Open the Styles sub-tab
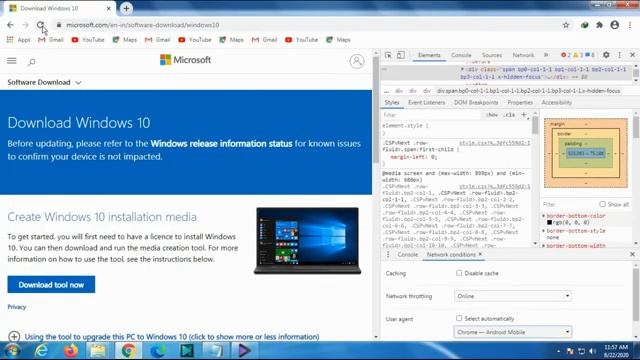This screenshot has height=360, width=640. [392, 102]
